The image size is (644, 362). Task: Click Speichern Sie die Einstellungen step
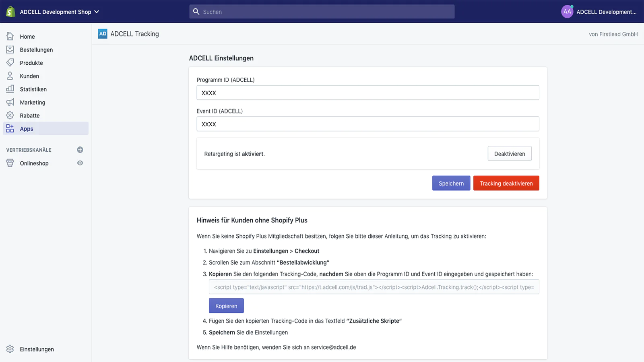coord(248,333)
